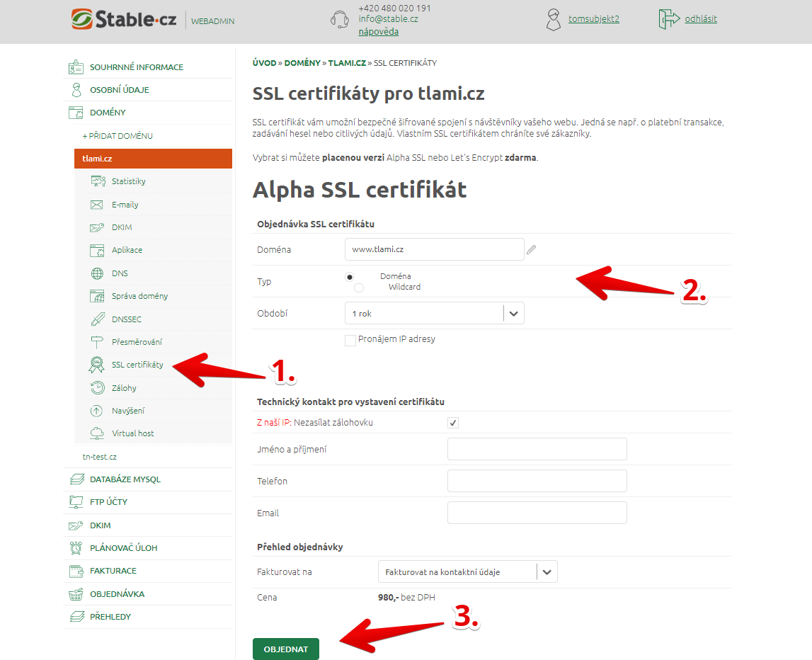This screenshot has height=660, width=812.
Task: Click the Správa domény icon
Action: [x=97, y=296]
